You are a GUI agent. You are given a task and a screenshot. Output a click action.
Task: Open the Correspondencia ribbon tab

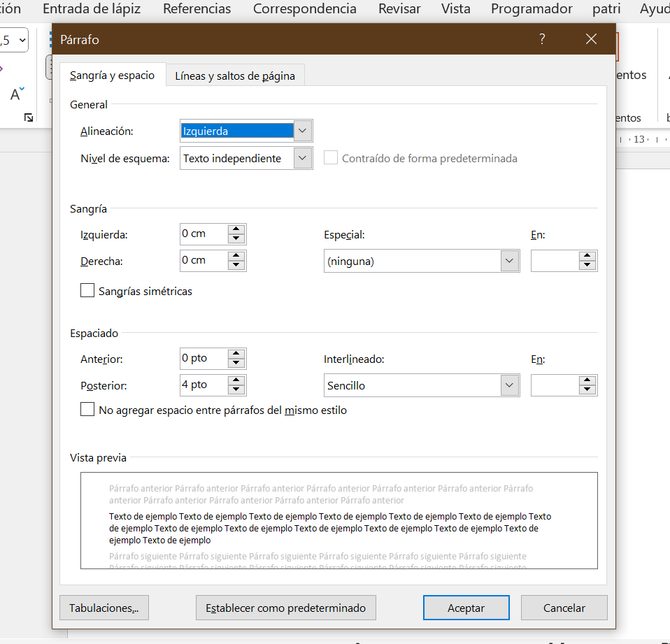click(x=305, y=8)
